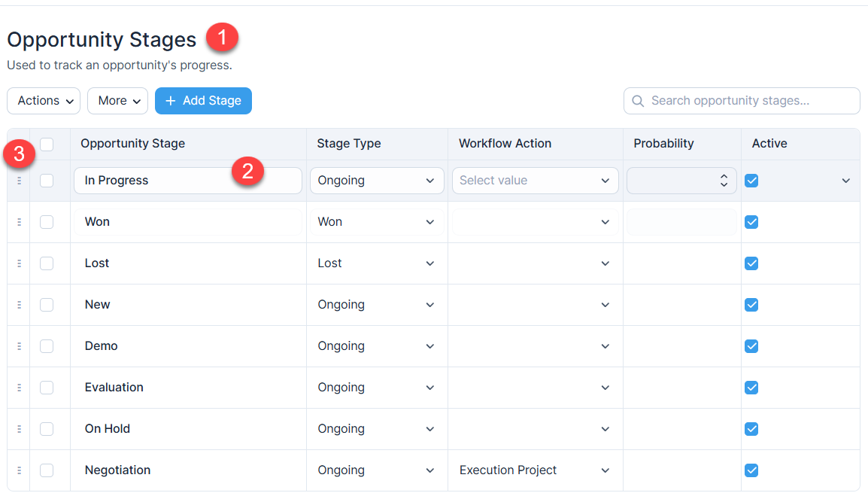Tick the select-all checkbox in table header
Viewport: 868px width, 496px height.
point(47,144)
